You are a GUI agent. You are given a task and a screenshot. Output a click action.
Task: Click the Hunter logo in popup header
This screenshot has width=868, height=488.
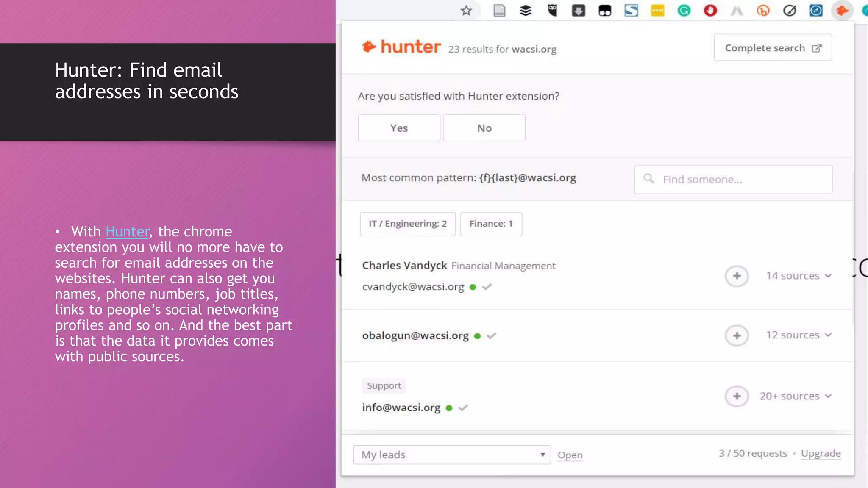point(401,47)
